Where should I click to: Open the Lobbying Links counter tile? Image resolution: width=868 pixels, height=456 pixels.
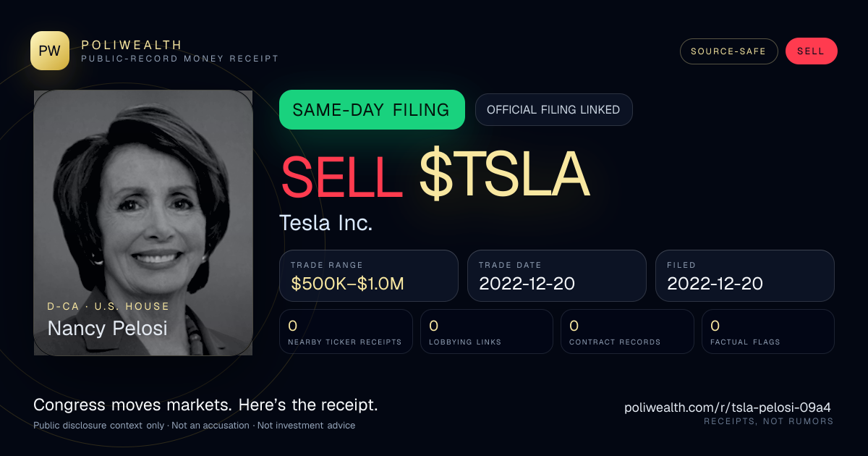[x=487, y=332]
